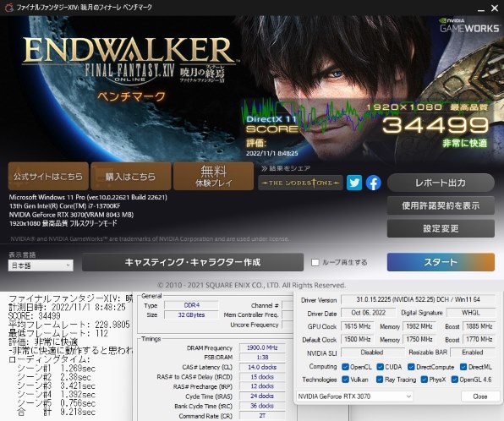Click DRAM Frequency 1900.0 MHz value
This screenshot has width=504, height=421.
click(262, 347)
